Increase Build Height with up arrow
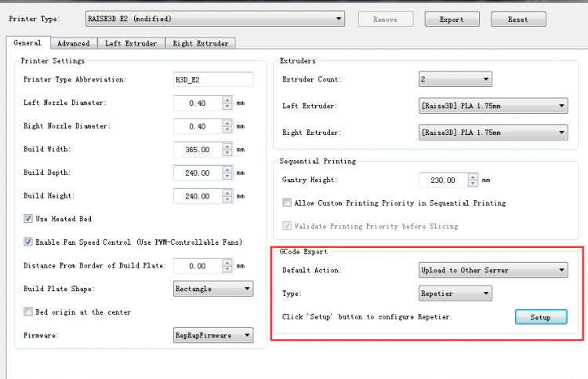The width and height of the screenshot is (588, 379). click(x=227, y=193)
